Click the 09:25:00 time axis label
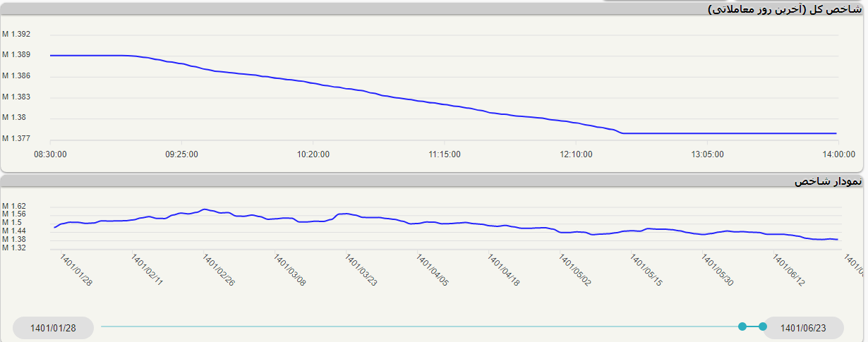 tap(181, 154)
